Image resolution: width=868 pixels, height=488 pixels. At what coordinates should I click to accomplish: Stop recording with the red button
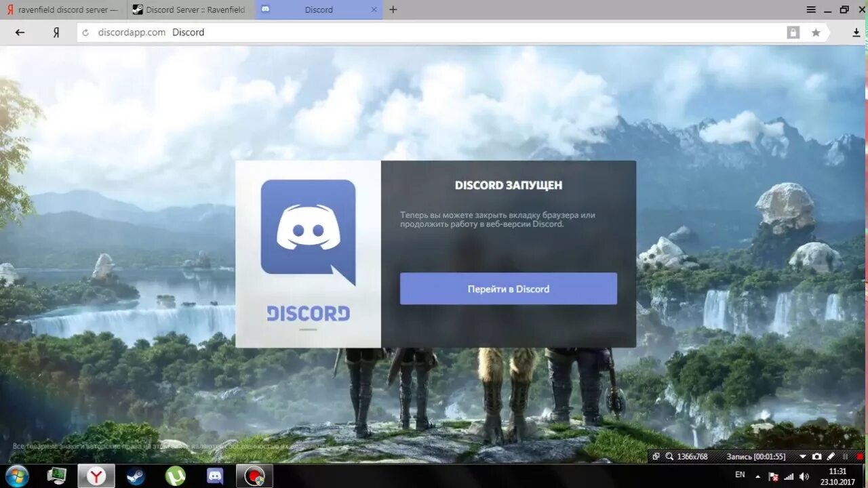coord(860,457)
